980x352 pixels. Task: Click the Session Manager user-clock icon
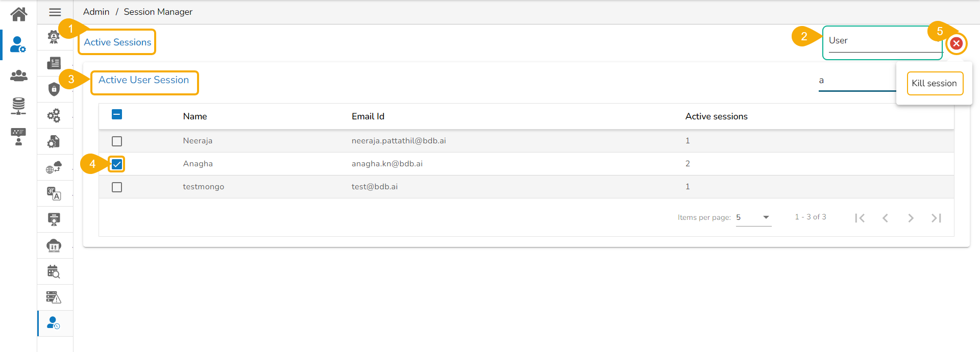point(54,323)
